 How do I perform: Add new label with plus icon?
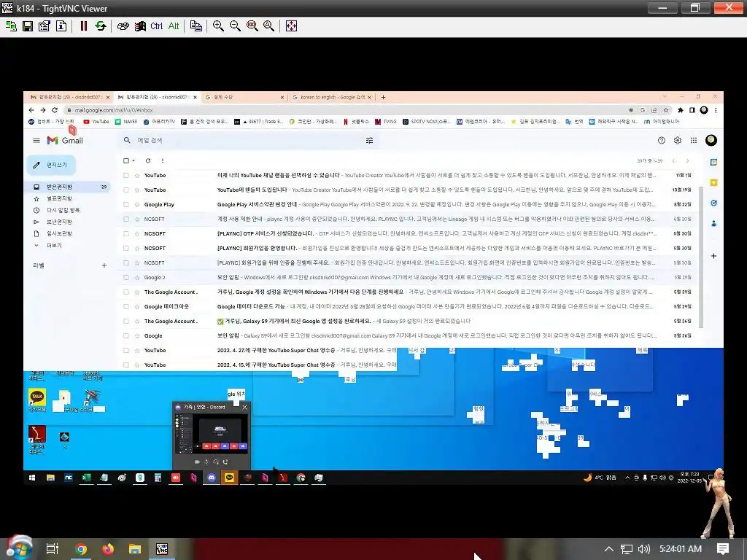tap(104, 265)
